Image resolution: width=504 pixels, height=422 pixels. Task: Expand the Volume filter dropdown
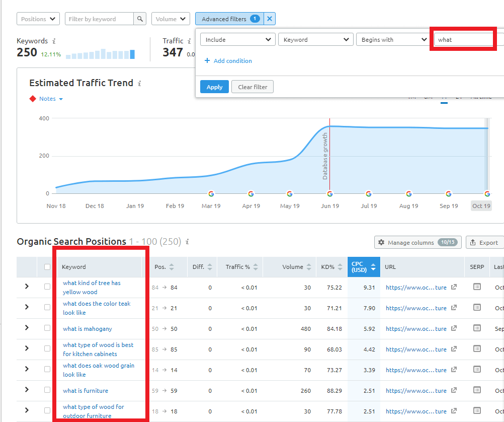click(171, 19)
